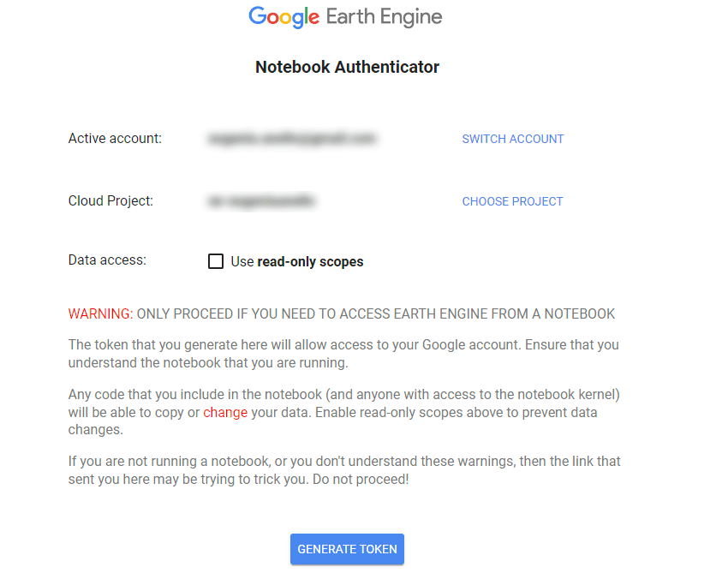Screen dimensions: 728x573
Task: Click the 'ONLY PROCEED IF YOU NEED' warning line
Action: click(376, 313)
